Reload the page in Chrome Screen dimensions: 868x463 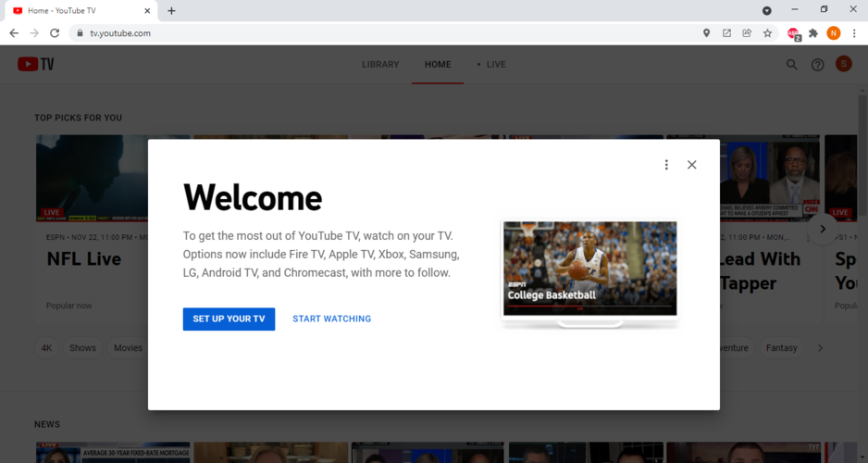coord(55,33)
